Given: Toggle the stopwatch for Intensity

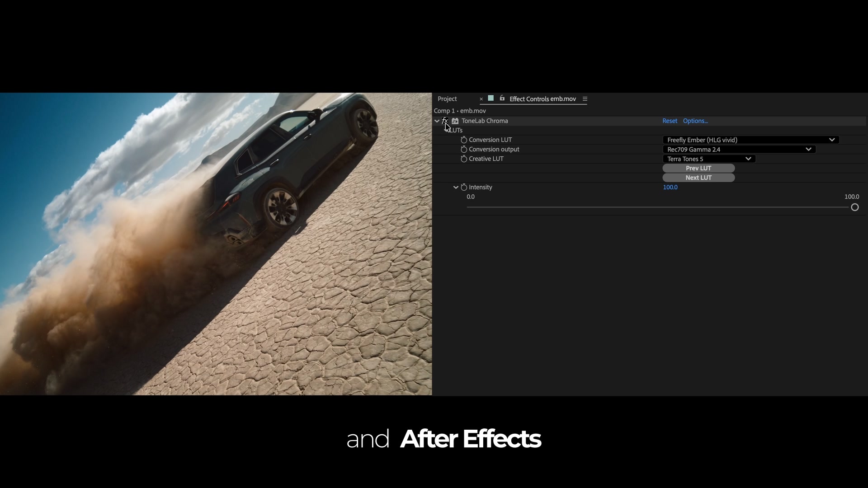Looking at the screenshot, I should tap(463, 187).
